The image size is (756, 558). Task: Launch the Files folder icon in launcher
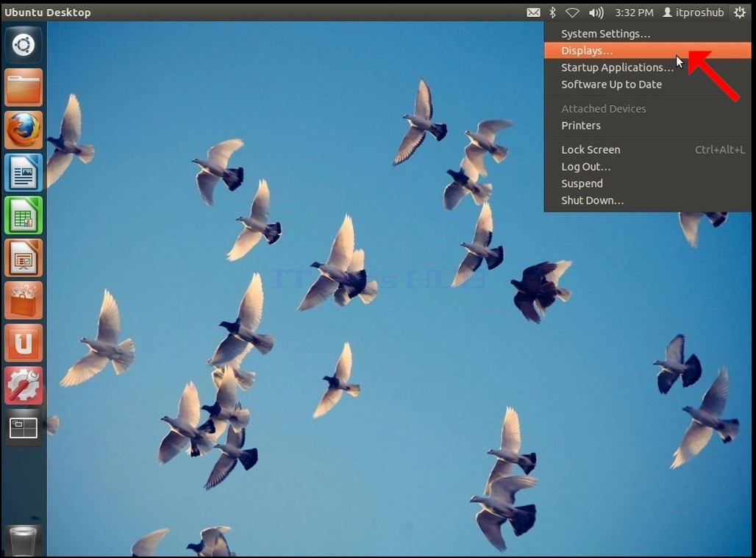(23, 87)
